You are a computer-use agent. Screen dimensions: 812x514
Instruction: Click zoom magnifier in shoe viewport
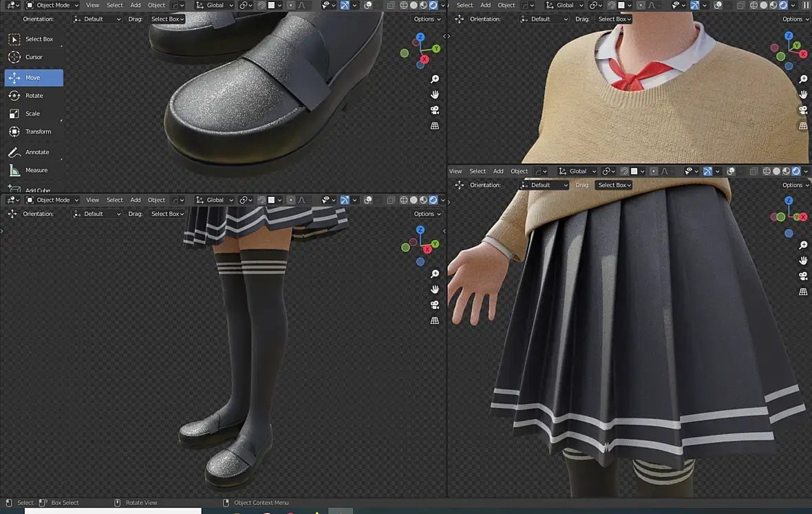(x=435, y=79)
